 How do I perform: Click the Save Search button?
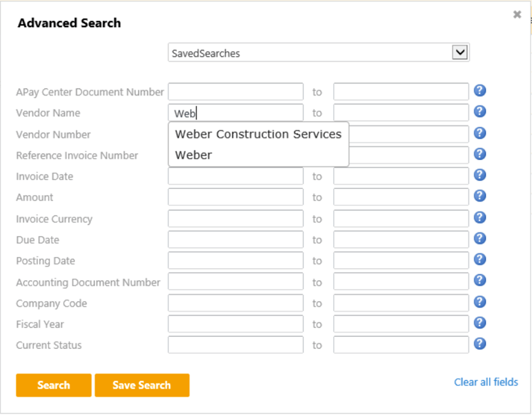click(142, 385)
